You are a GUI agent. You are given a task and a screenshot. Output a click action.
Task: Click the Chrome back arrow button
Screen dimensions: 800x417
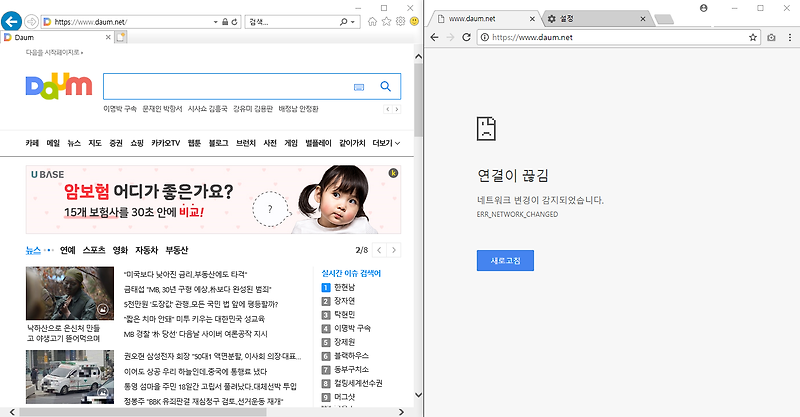coord(434,37)
